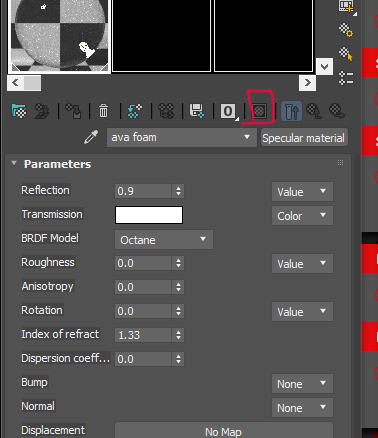Screen dimensions: 378x438
Task: Assign material to selection icon
Action: (x=73, y=111)
